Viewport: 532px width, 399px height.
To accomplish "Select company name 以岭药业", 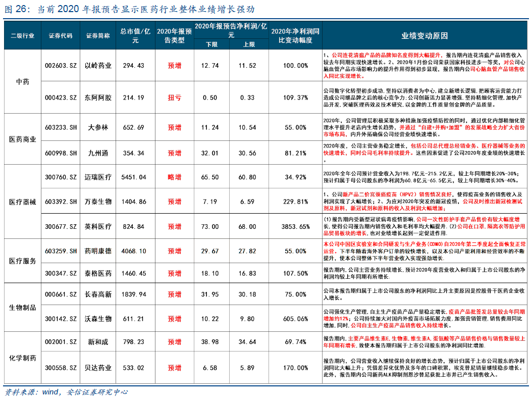I will tap(98, 66).
